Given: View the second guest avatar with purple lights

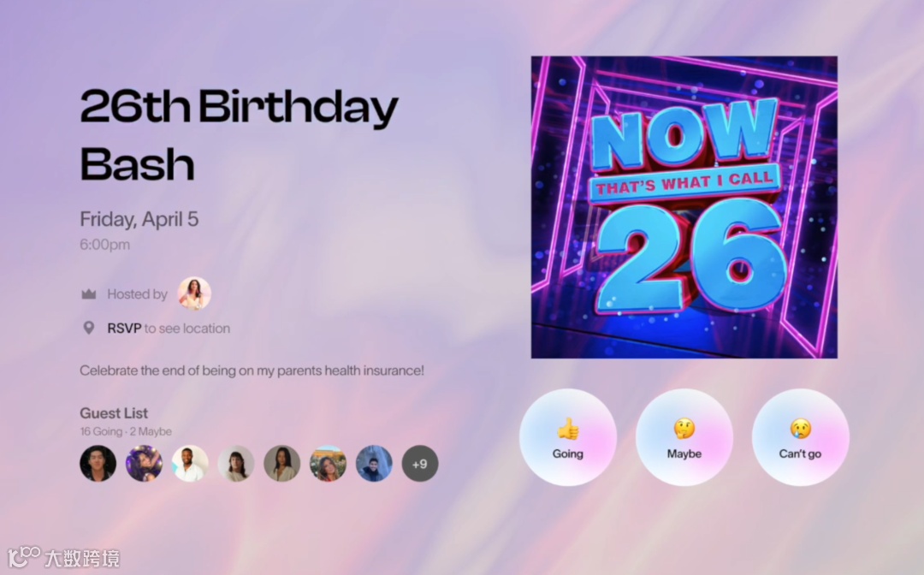Looking at the screenshot, I should tap(144, 464).
